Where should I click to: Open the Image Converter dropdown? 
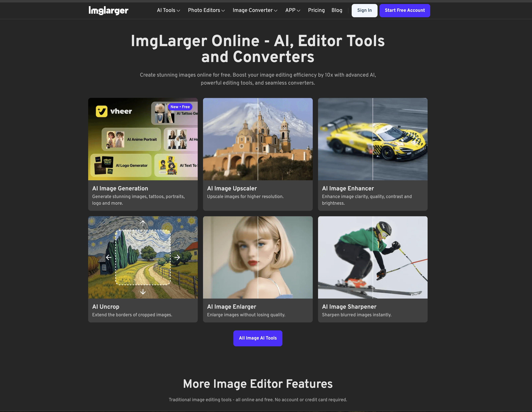(x=255, y=10)
